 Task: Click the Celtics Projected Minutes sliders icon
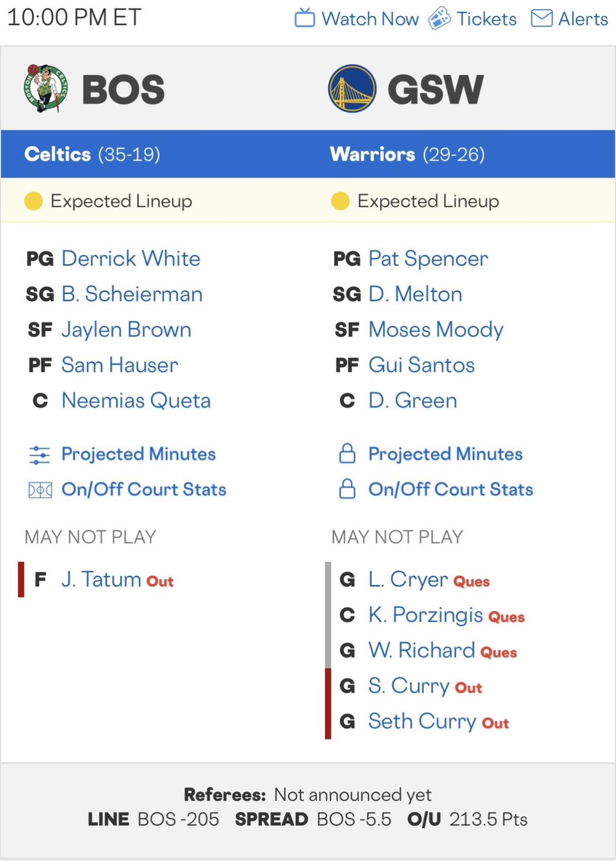tap(39, 454)
